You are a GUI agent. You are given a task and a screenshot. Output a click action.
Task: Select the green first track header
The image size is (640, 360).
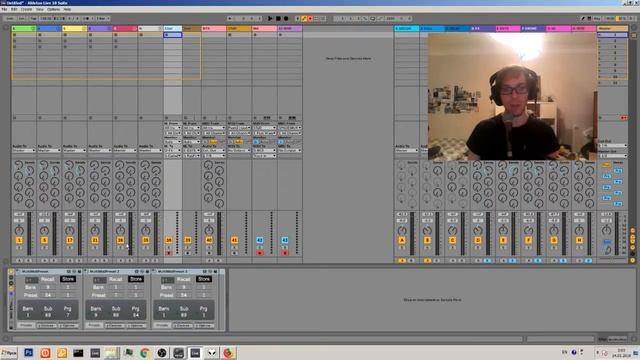24,29
